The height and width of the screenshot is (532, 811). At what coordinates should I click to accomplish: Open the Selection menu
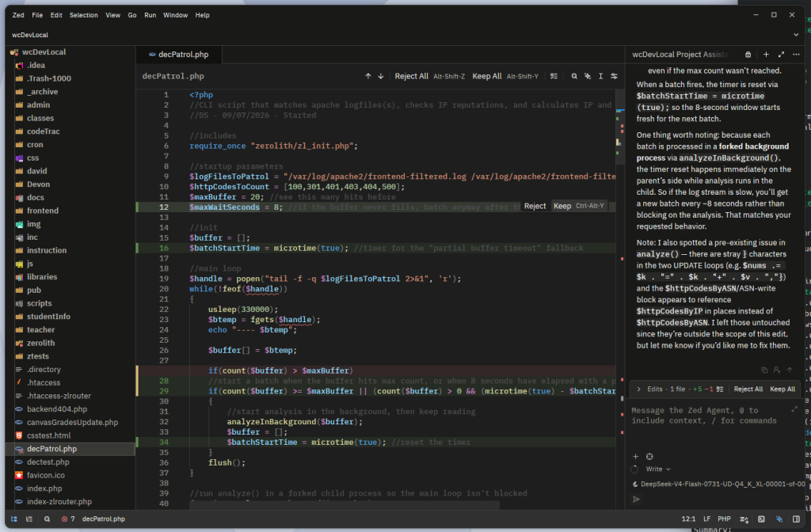[x=84, y=15]
